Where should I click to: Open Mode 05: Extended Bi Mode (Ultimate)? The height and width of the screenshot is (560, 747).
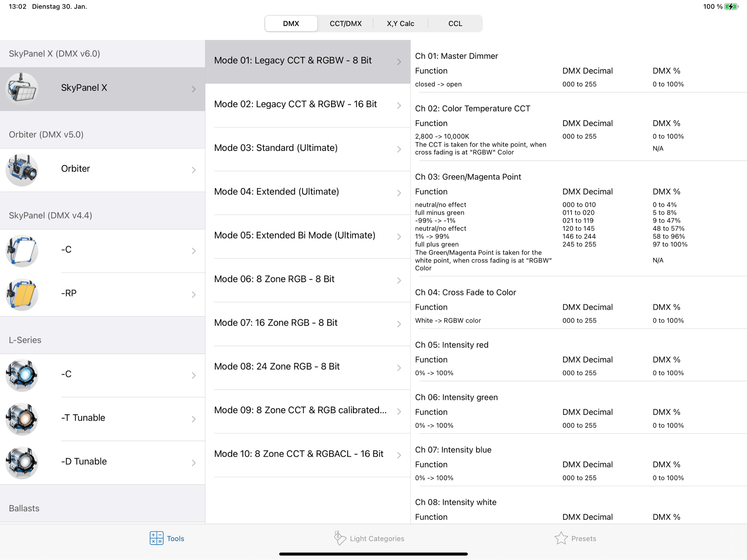point(295,235)
